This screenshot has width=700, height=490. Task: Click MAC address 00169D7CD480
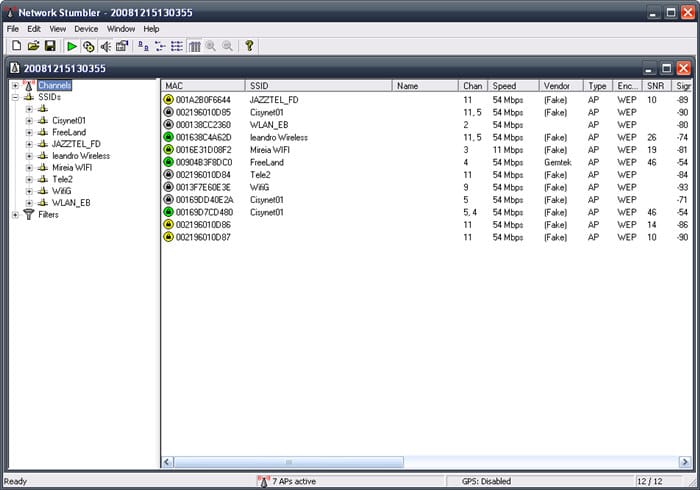click(x=204, y=212)
